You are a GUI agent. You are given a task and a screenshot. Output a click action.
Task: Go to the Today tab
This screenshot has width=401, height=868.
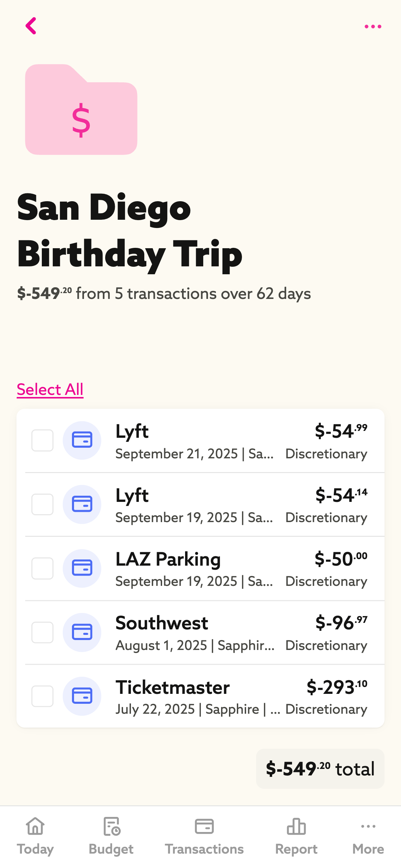(x=35, y=836)
